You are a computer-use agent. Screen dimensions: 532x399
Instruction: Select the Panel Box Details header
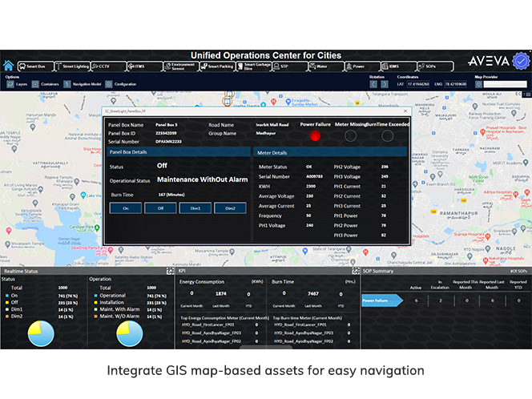coord(179,152)
